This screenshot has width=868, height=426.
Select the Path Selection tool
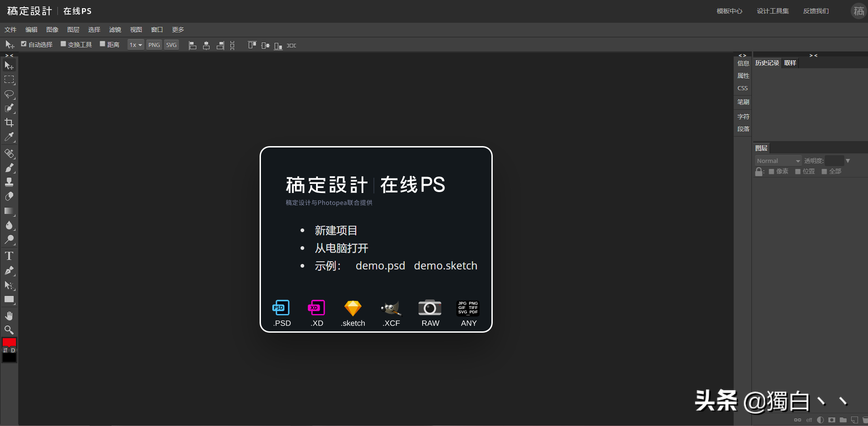point(9,285)
